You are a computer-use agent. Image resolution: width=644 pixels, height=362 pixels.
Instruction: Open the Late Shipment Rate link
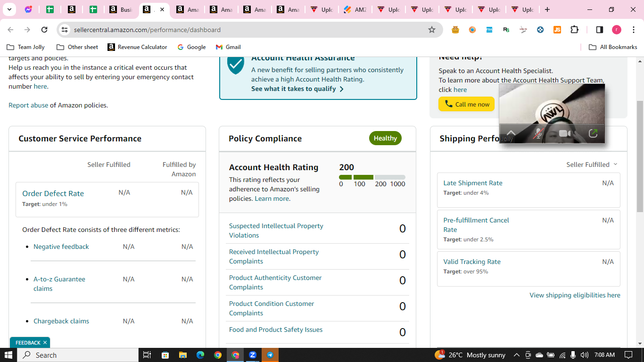pyautogui.click(x=473, y=183)
